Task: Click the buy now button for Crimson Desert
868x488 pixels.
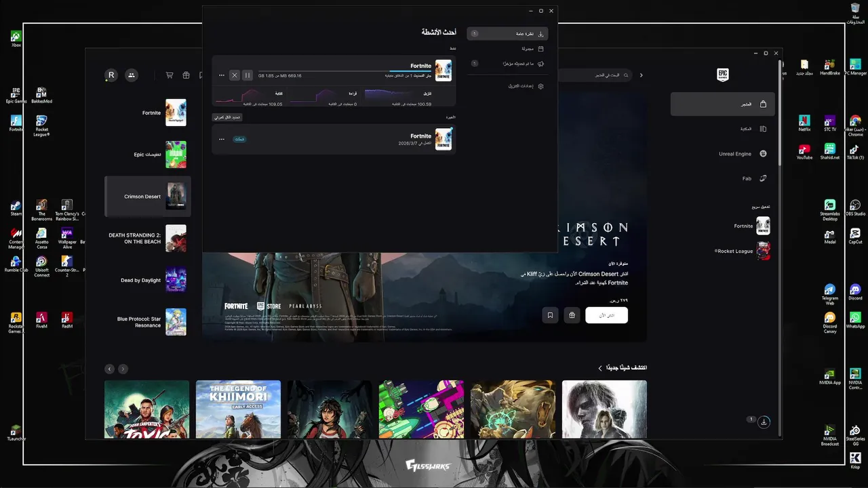Action: [607, 315]
